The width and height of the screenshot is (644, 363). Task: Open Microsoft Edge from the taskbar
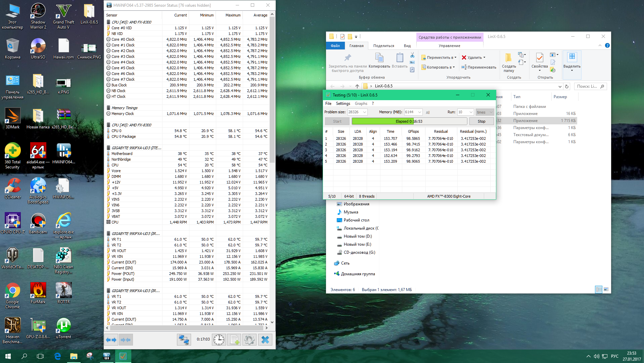pyautogui.click(x=57, y=356)
